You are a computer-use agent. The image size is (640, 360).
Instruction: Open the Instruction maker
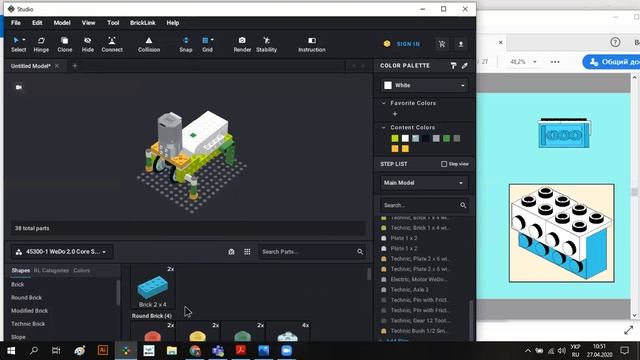point(312,44)
